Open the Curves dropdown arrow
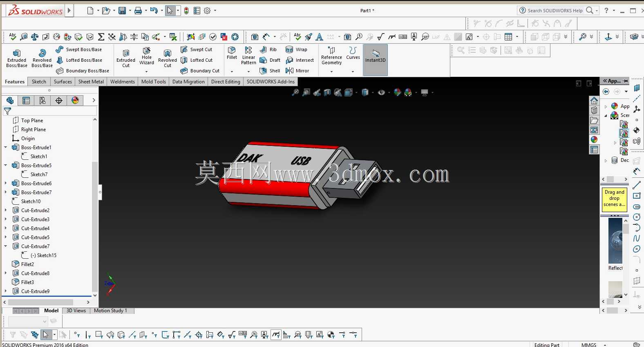 [353, 72]
